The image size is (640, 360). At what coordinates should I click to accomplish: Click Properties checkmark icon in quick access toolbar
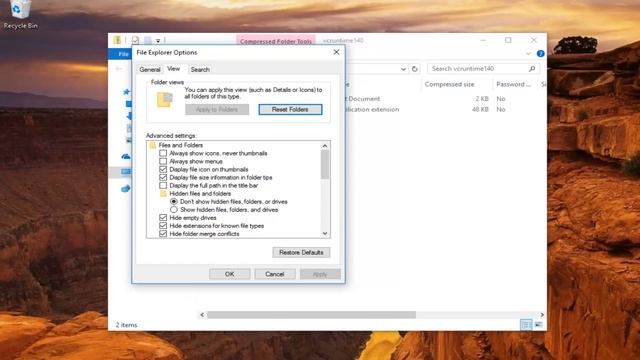pyautogui.click(x=136, y=40)
